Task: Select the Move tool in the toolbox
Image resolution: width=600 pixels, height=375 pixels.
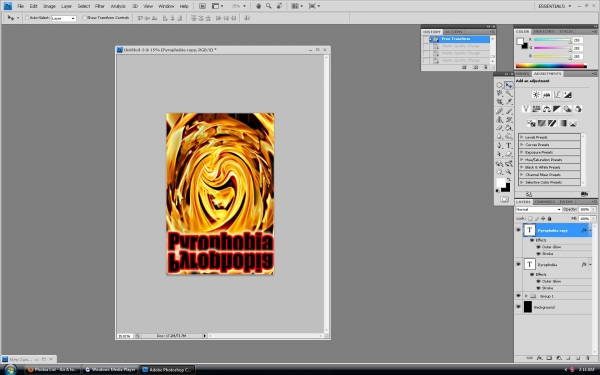Action: 509,85
